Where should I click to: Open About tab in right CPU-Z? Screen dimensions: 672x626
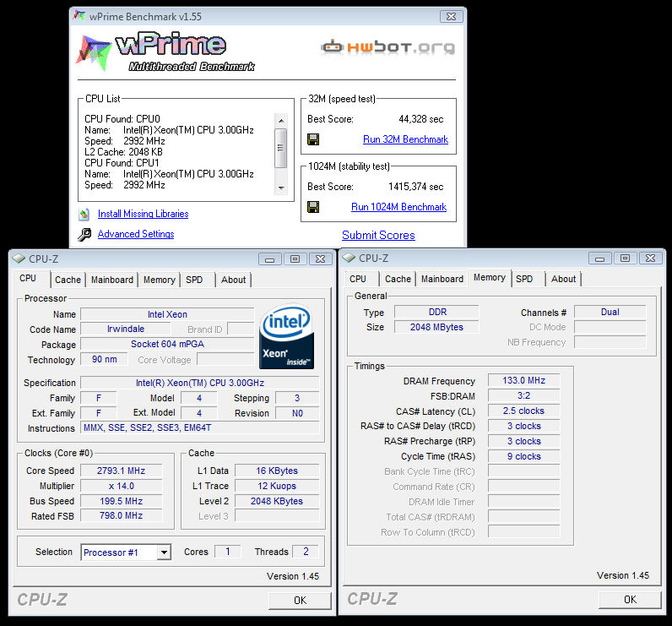coord(563,279)
